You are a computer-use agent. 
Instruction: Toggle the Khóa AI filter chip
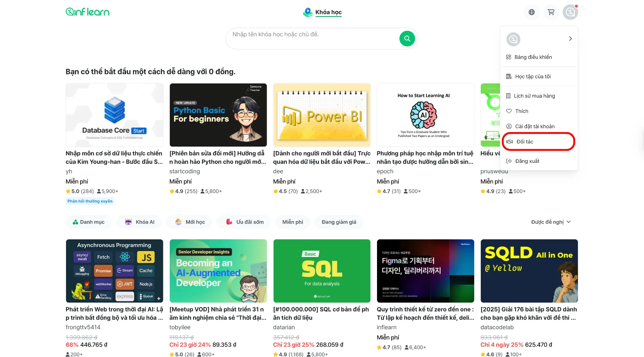pos(140,222)
